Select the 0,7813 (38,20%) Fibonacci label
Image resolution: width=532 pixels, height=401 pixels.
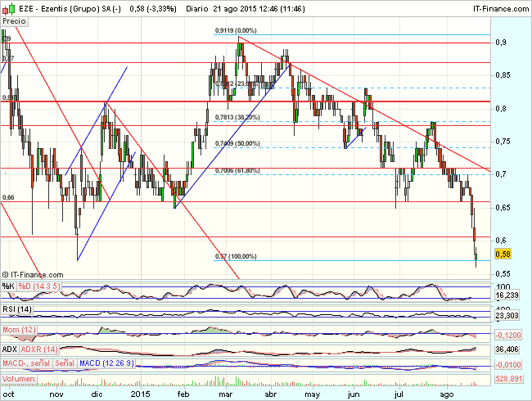point(237,117)
